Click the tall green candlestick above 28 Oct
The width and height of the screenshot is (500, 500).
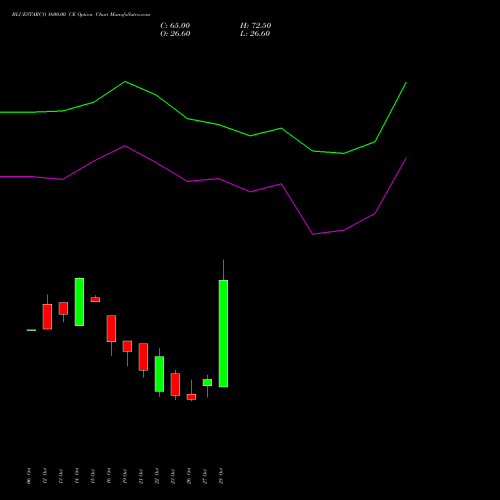[x=223, y=333]
